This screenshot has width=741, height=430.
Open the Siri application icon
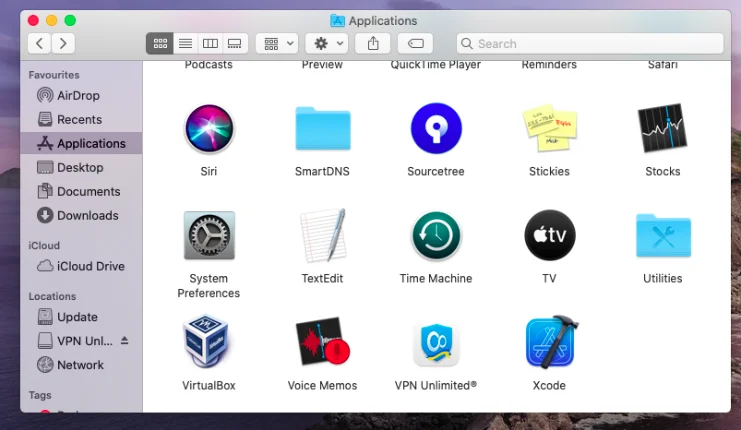pos(209,129)
